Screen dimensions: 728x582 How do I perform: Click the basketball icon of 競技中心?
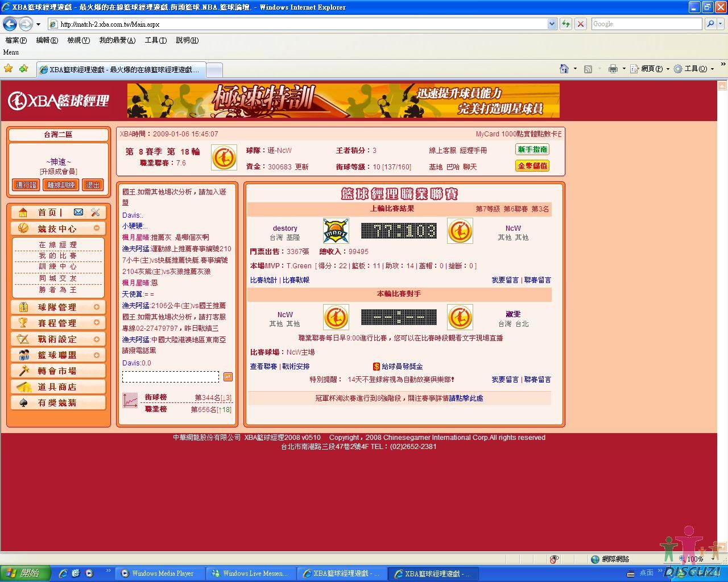23,228
